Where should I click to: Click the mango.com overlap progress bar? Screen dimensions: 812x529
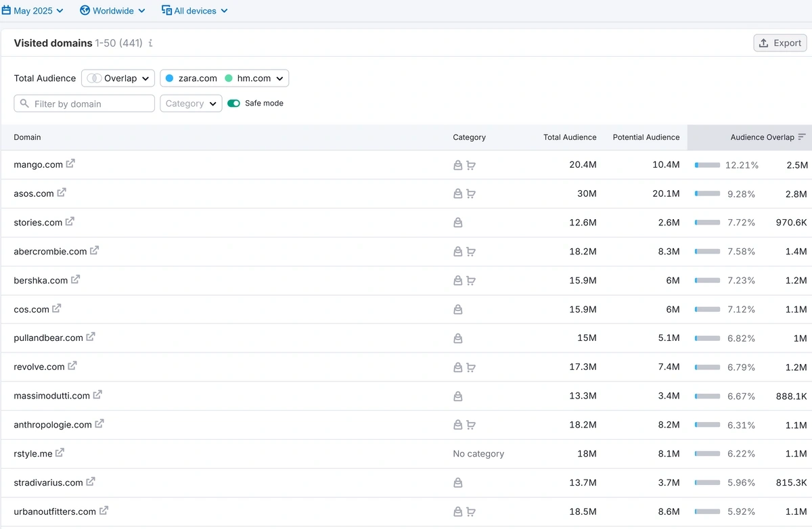(x=707, y=165)
